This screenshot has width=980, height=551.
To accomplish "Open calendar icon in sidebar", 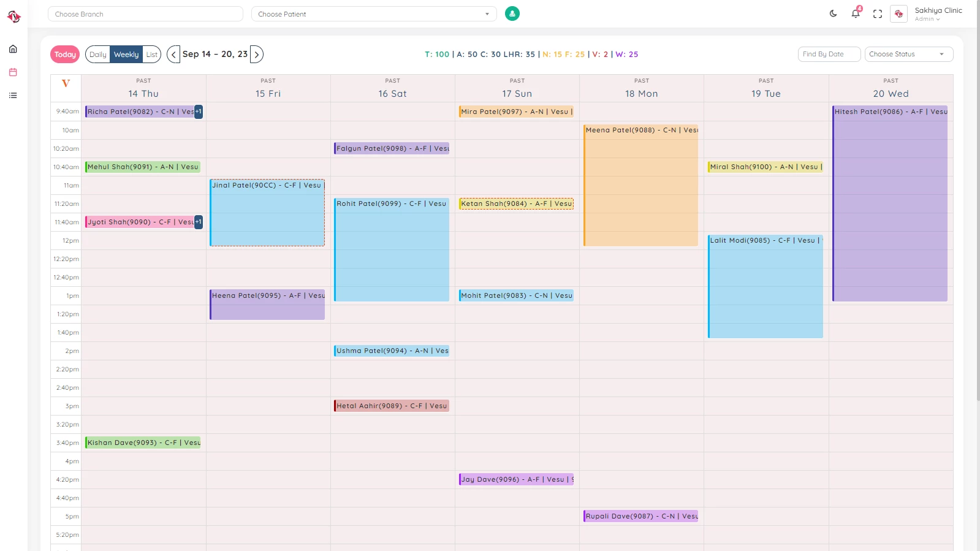I will (x=13, y=72).
